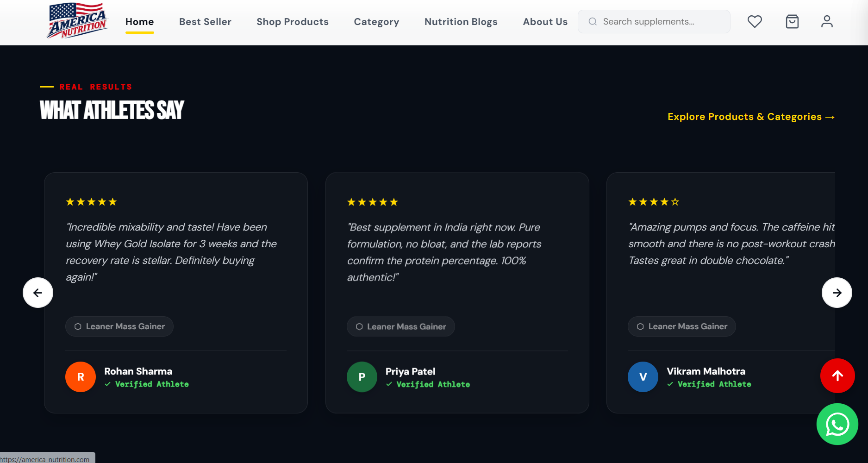
Task: Click the search magnifier icon
Action: (x=593, y=22)
